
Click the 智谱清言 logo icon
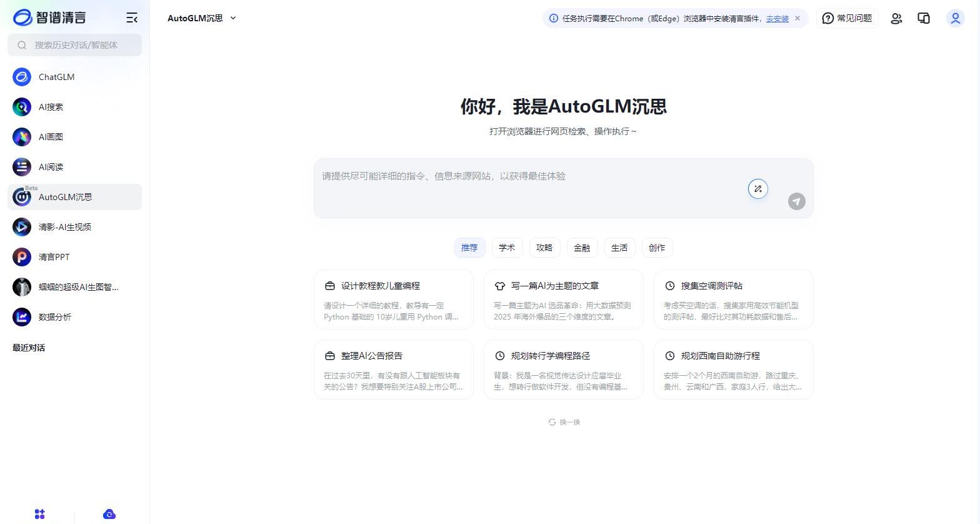pos(22,18)
